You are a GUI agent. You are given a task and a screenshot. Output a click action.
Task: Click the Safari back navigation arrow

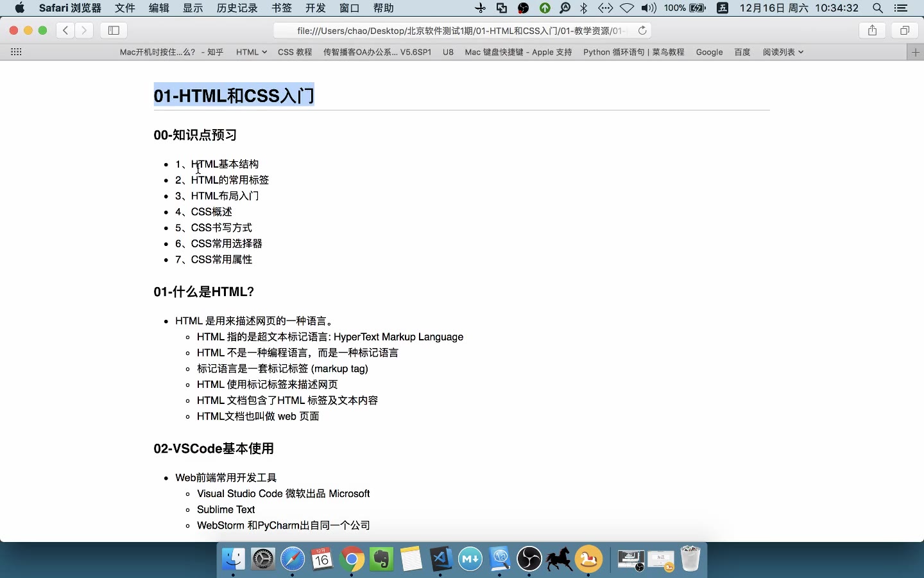[x=65, y=30]
